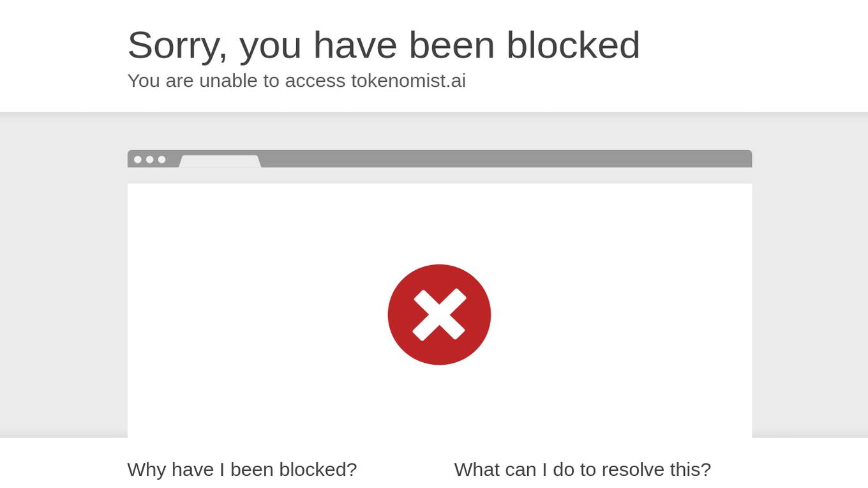Click the light strip below illustrated browser tab bar
Screen dimensions: 868x488
coord(440,176)
